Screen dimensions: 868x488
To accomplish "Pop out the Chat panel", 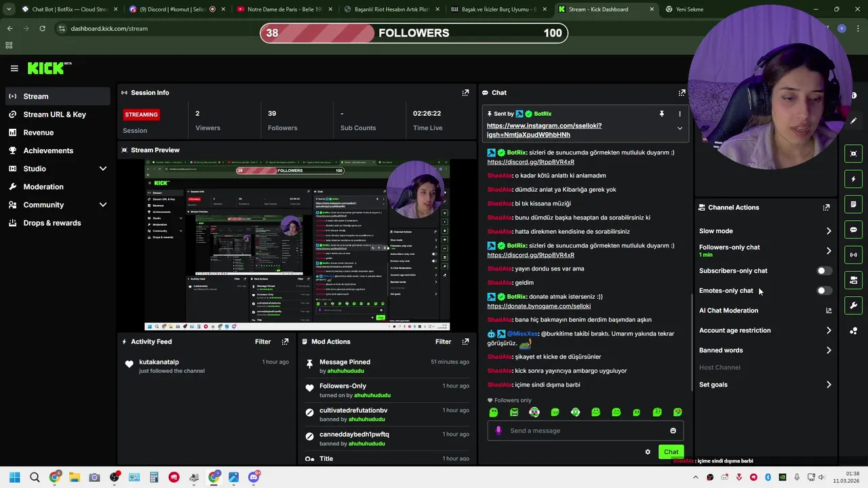I will point(682,92).
